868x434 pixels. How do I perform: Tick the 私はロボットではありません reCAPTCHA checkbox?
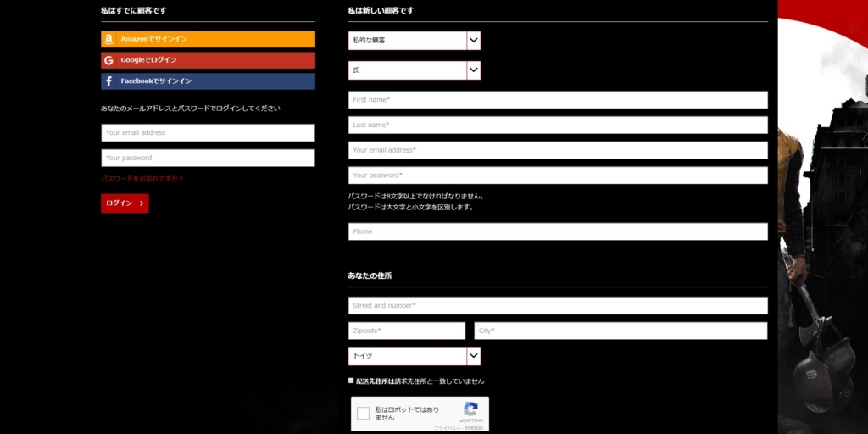[x=363, y=414]
